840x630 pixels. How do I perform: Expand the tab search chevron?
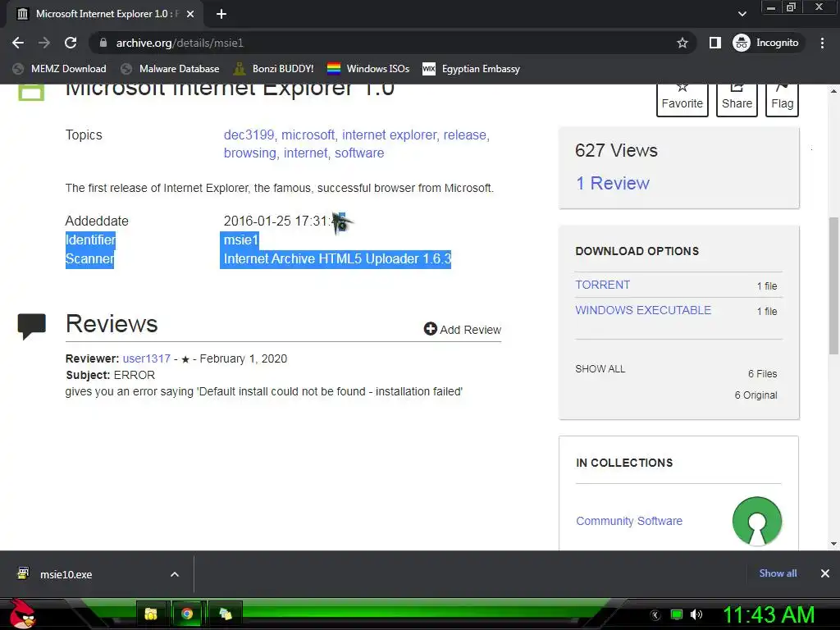[x=742, y=14]
